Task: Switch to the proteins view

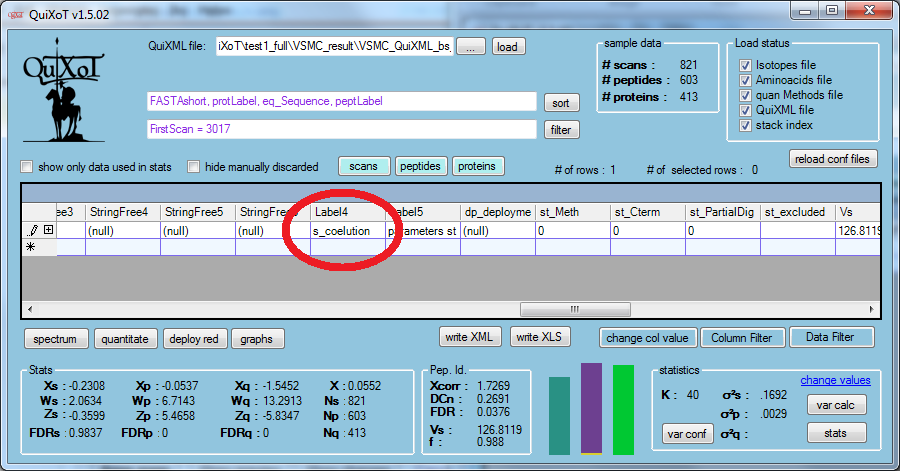Action: [x=477, y=166]
